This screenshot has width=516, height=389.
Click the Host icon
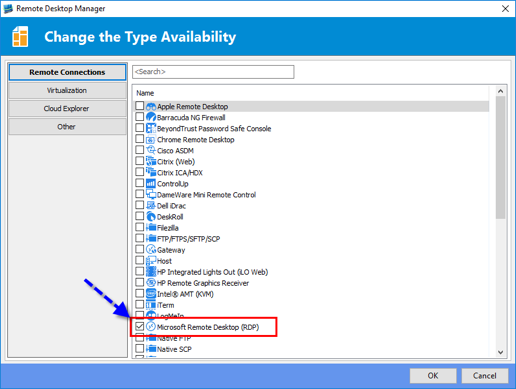(x=151, y=261)
